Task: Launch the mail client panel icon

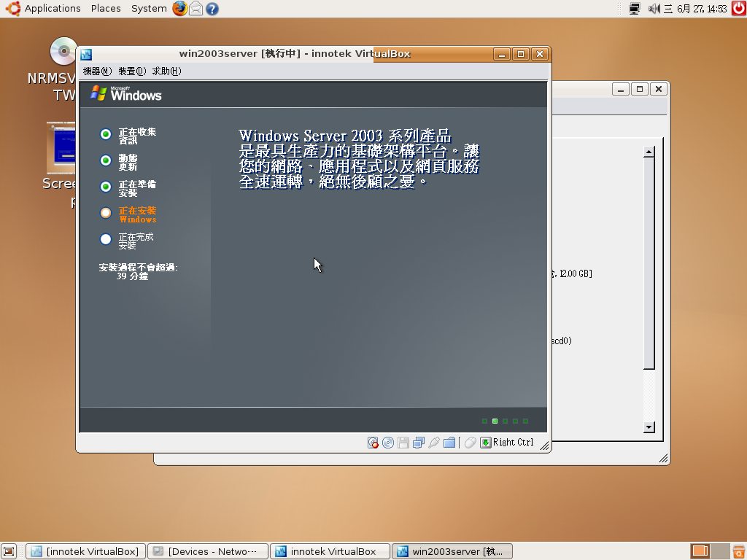Action: pos(196,9)
